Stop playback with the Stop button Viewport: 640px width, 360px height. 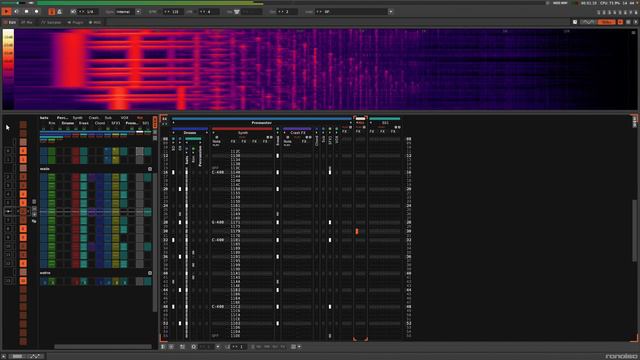click(27, 11)
